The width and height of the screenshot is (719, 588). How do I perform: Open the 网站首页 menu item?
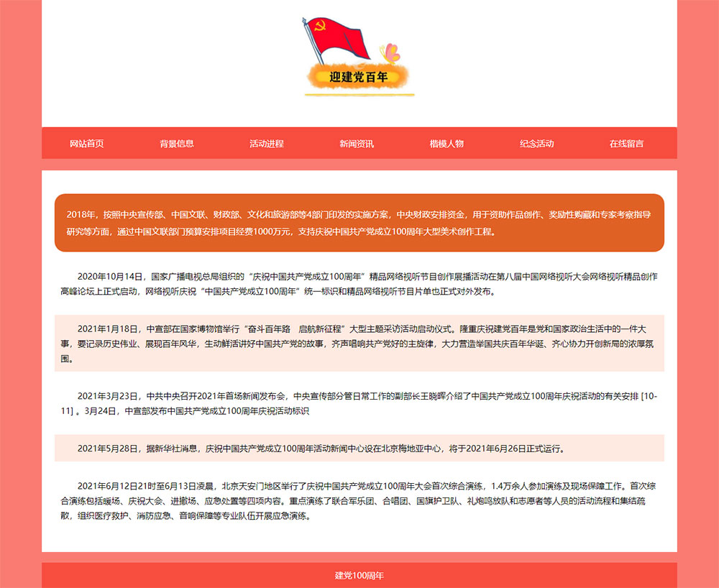coord(87,144)
